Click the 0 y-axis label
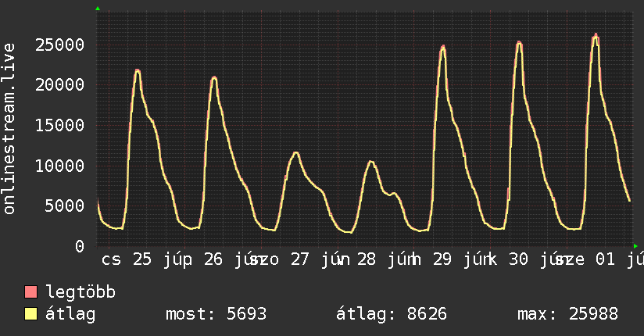This screenshot has height=336, width=644. (80, 246)
